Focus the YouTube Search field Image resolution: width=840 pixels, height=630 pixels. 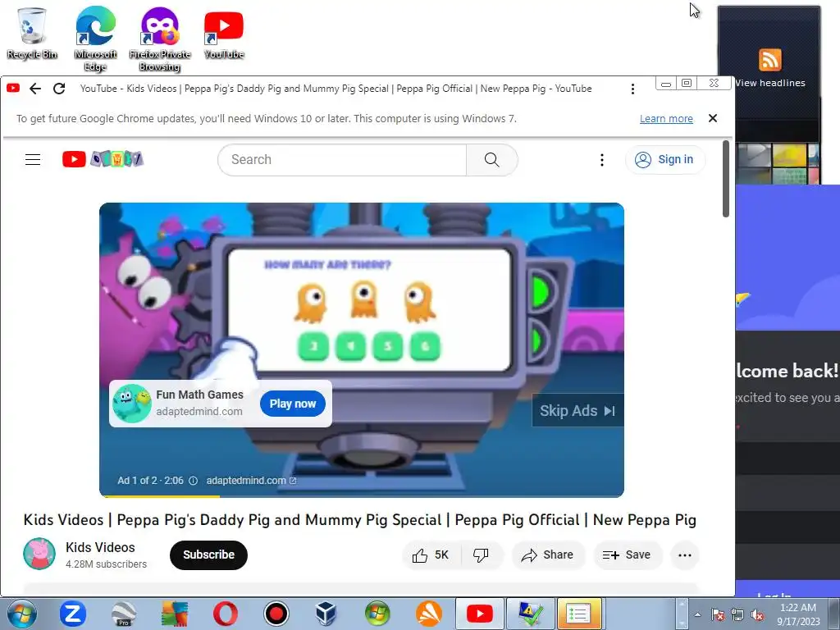[342, 160]
